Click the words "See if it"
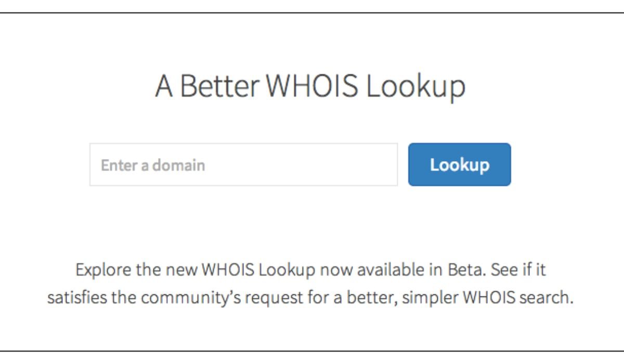Image resolution: width=624 pixels, height=364 pixels. [518, 271]
